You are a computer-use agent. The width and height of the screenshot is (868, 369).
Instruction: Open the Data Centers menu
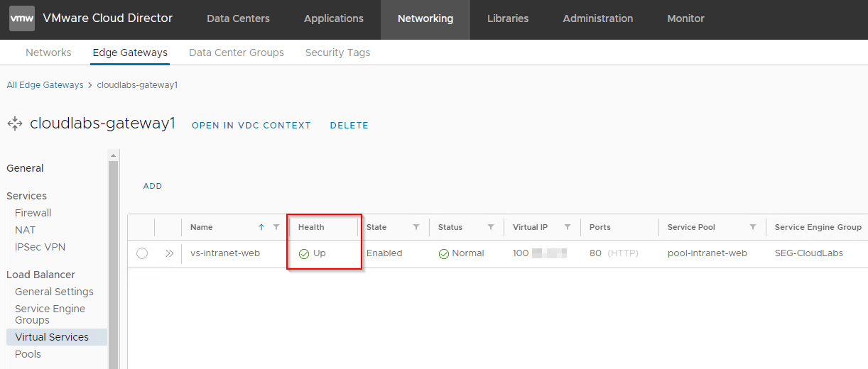click(x=238, y=18)
